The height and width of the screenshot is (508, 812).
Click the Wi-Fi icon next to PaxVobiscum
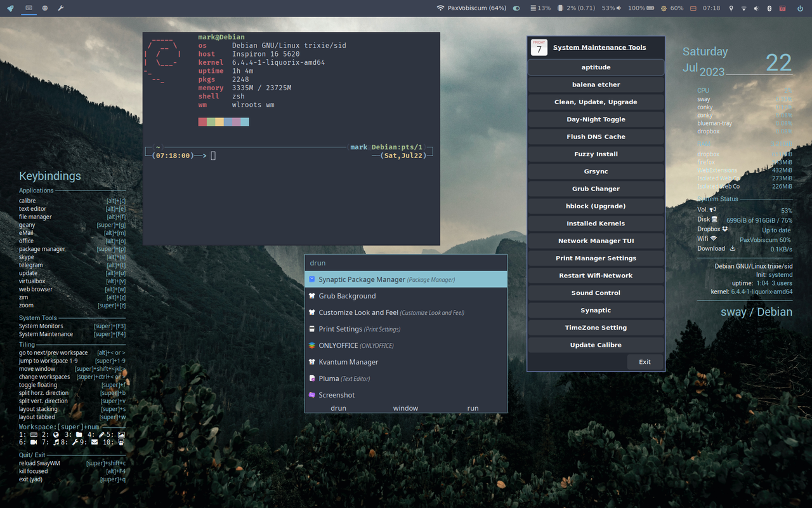[x=440, y=8]
